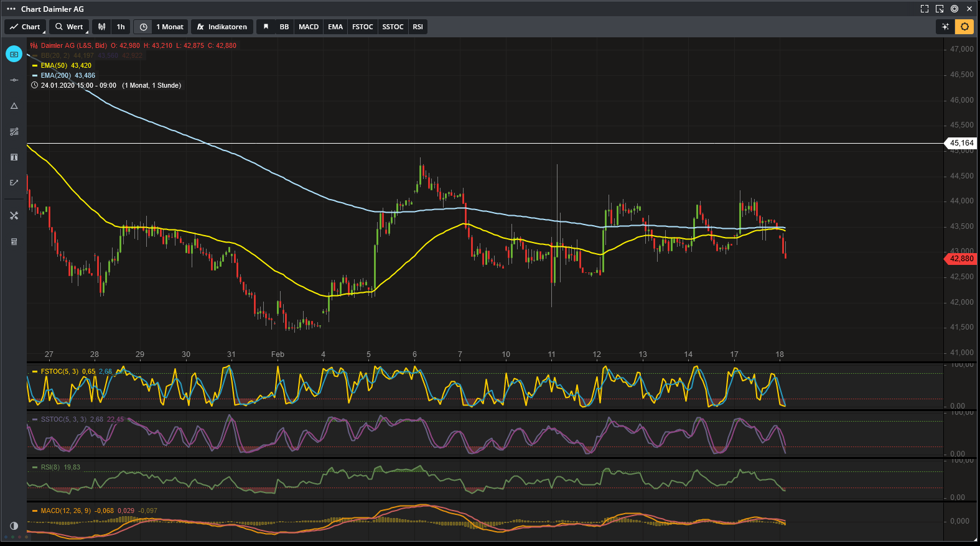
Task: Click the RSI indicator button
Action: click(x=418, y=27)
